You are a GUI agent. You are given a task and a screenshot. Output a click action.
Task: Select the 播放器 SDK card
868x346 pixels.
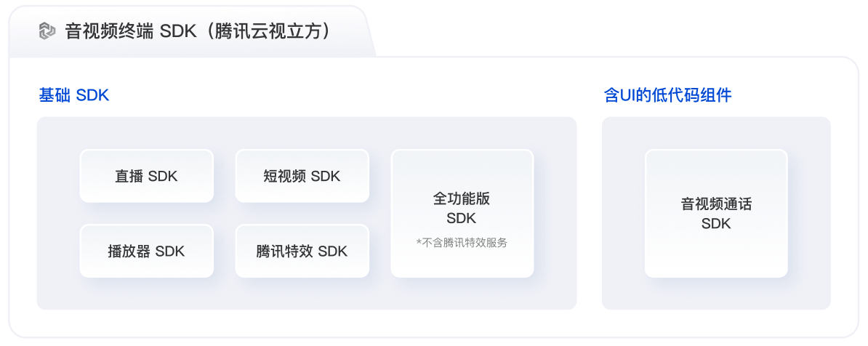[147, 251]
